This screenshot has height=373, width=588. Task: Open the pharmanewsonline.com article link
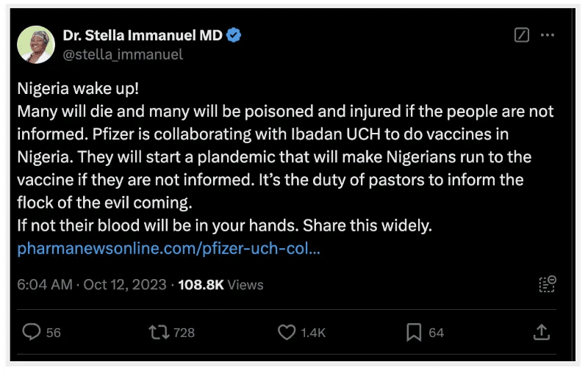[x=168, y=248]
